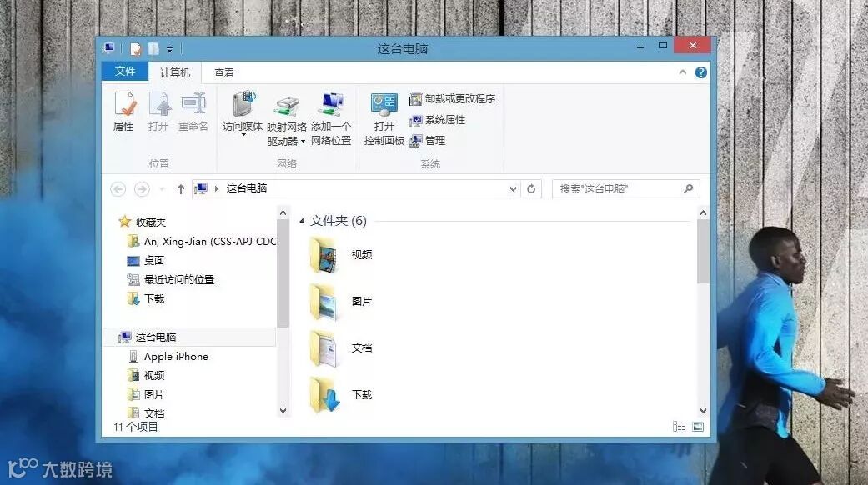The image size is (868, 485).
Task: Click the navigation pane scrollbar thumb
Action: click(x=283, y=273)
